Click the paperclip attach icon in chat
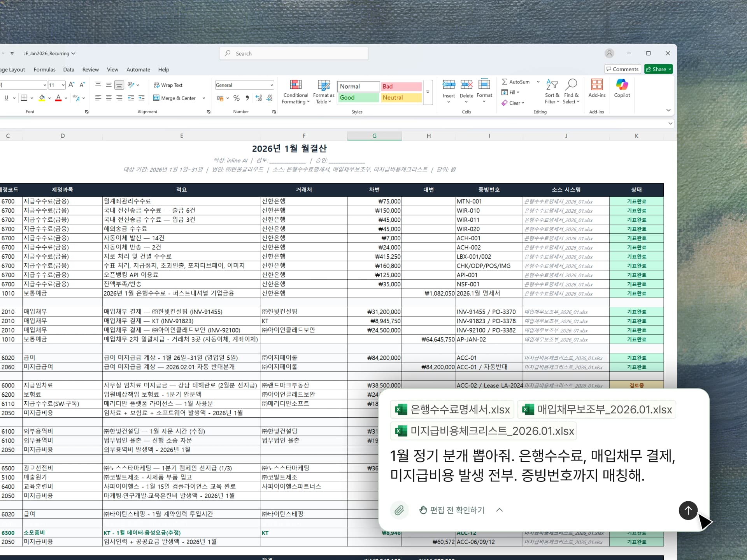Image resolution: width=747 pixels, height=560 pixels. (x=399, y=510)
